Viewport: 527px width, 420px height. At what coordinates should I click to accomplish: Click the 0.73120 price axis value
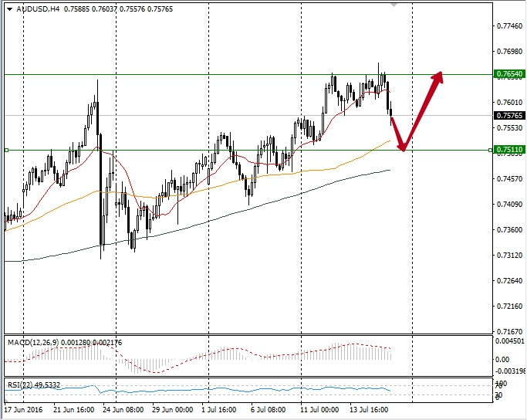pos(510,256)
